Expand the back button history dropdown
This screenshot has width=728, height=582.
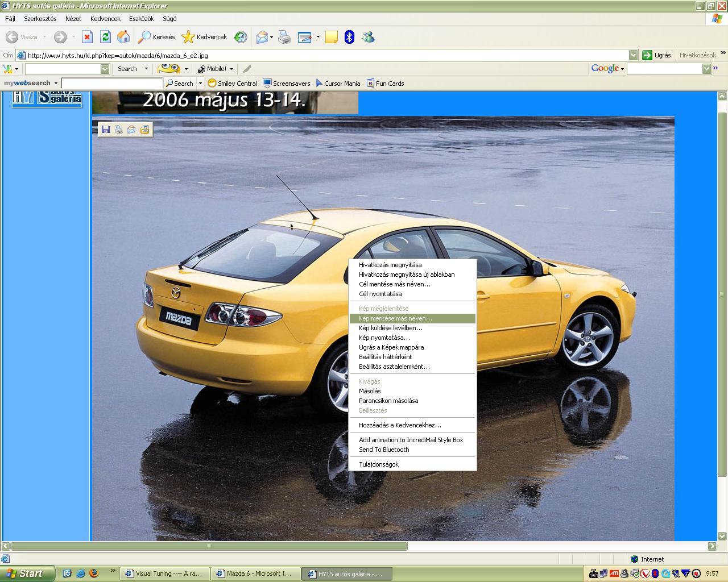click(x=45, y=37)
